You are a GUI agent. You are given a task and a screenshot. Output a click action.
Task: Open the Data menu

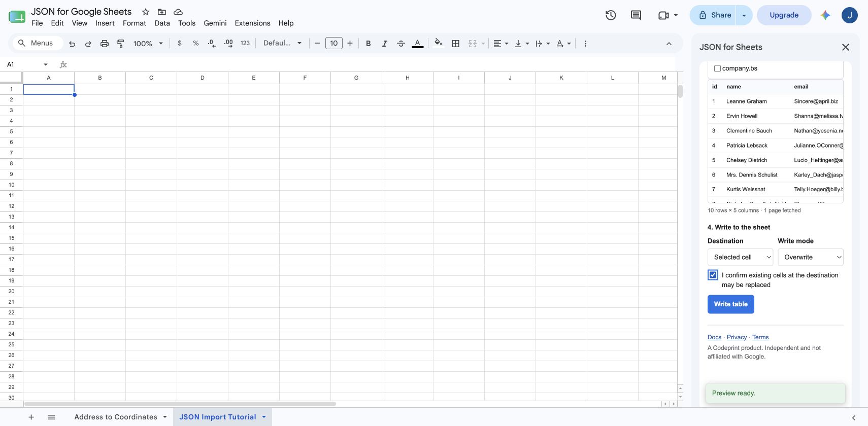point(162,23)
